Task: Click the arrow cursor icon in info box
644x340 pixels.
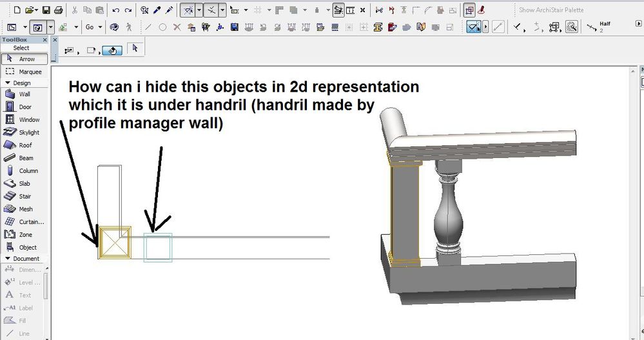Action: click(135, 48)
